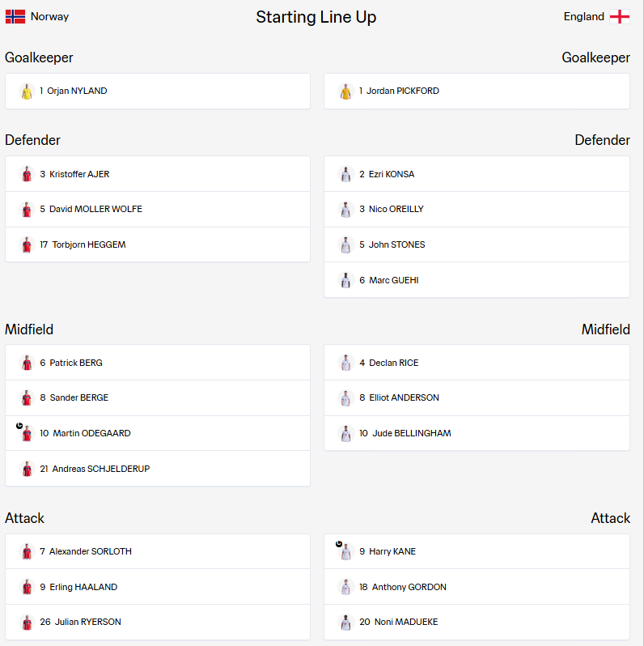Viewport: 644px width, 646px height.
Task: Click the Norway team name
Action: (x=50, y=16)
